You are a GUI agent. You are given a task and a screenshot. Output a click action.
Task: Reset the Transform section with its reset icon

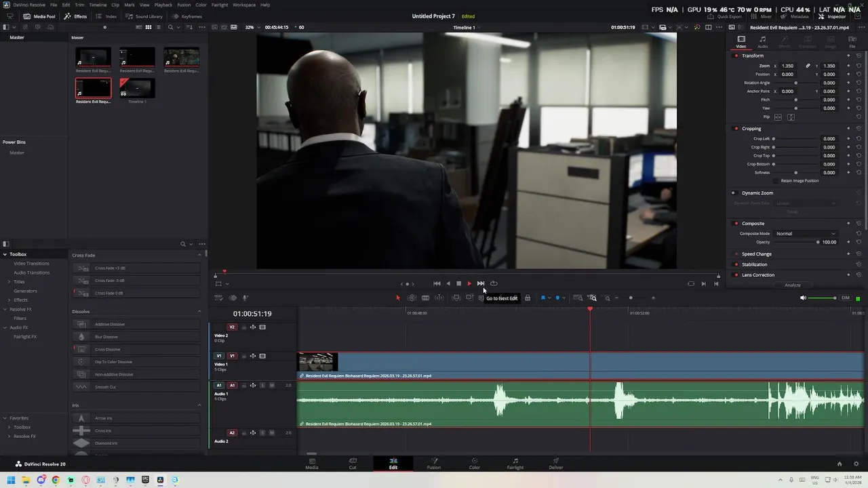pos(859,56)
